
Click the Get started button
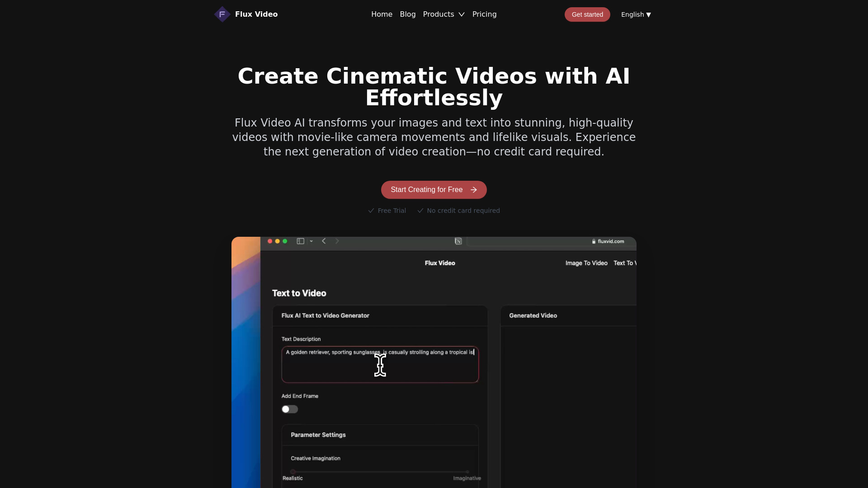pos(587,14)
